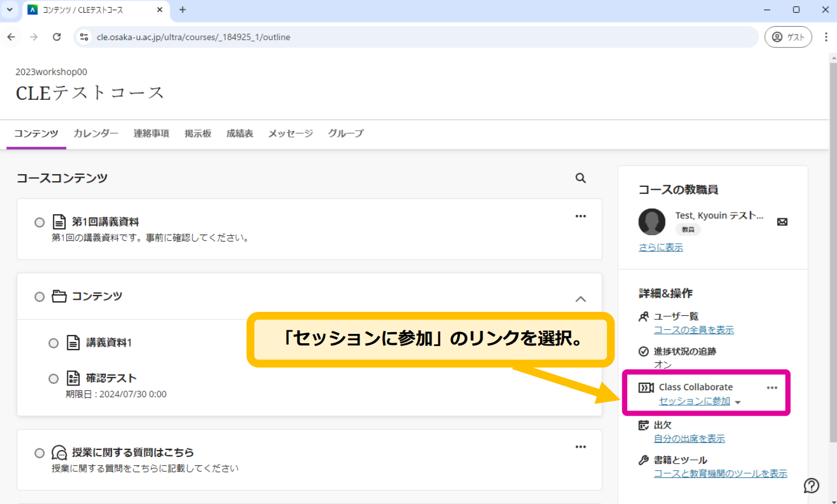
Task: Open Class Collaborate more options menu
Action: (772, 387)
